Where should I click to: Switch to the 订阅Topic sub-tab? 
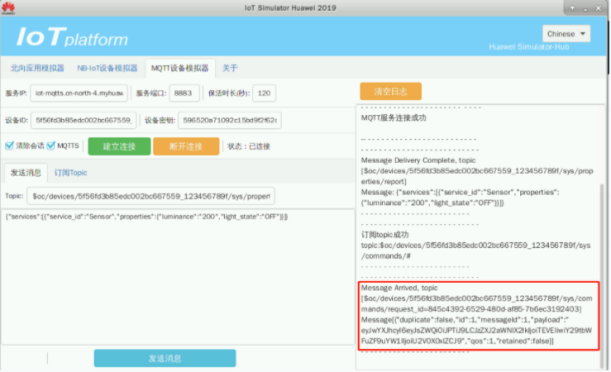click(71, 173)
